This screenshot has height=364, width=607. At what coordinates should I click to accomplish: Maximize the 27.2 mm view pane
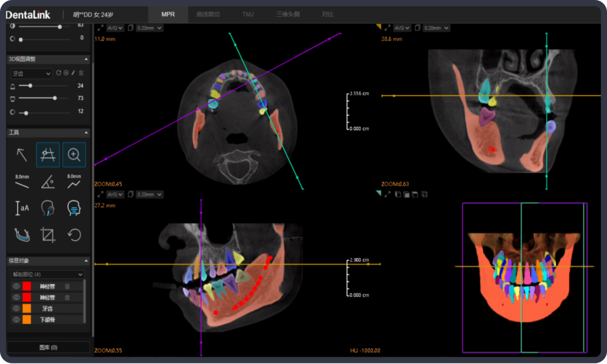coord(100,194)
